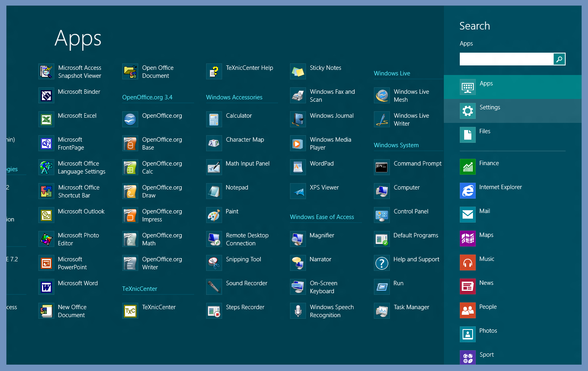Open Control Panel label

411,211
